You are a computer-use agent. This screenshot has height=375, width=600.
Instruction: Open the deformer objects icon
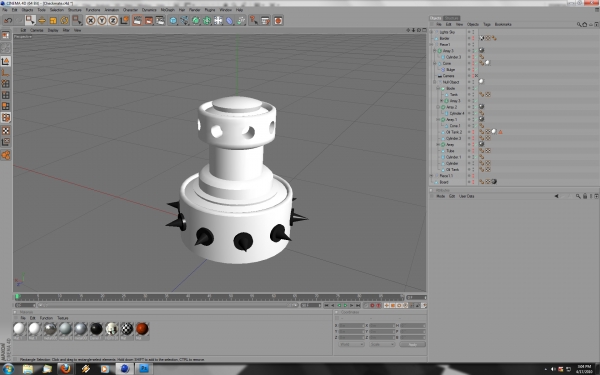(229, 20)
